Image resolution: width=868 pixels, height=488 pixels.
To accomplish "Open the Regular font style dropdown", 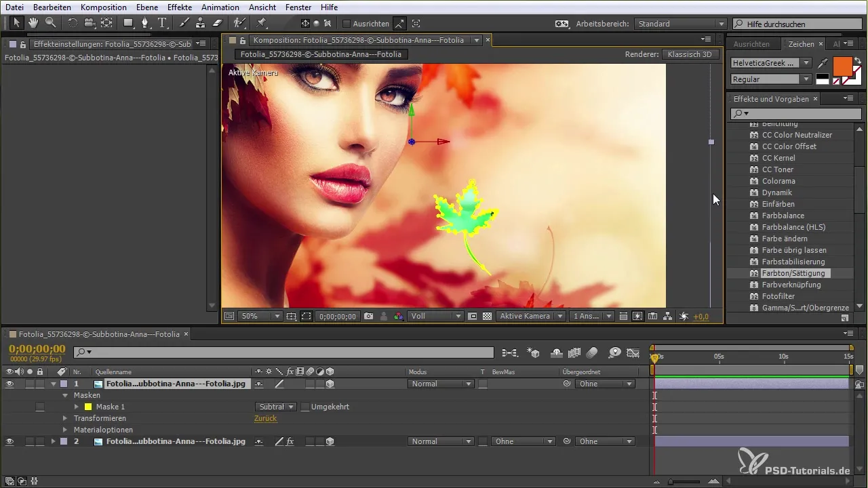I will tap(771, 79).
